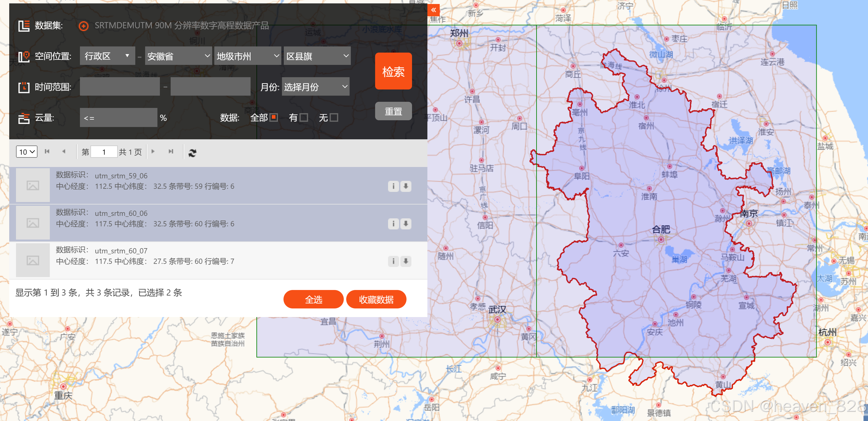
Task: Check the 有 data option
Action: 303,117
